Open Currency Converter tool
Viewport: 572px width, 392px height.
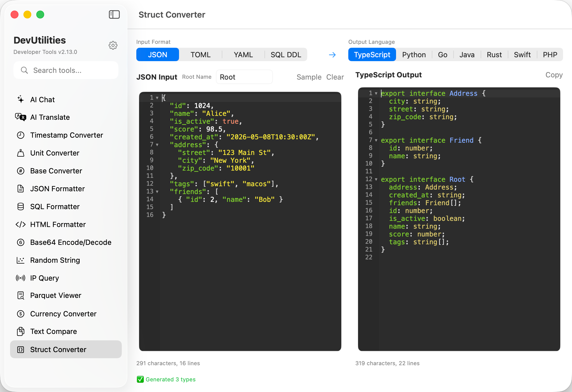coord(66,314)
